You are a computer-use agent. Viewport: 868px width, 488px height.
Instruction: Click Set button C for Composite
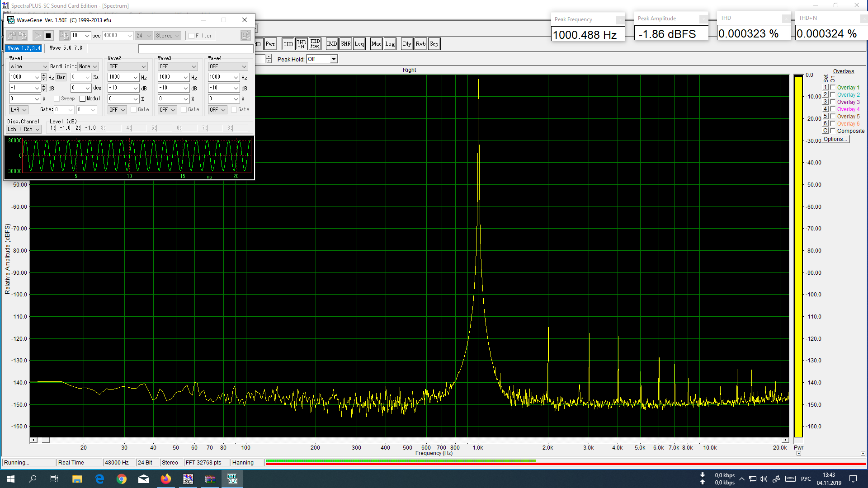coord(825,131)
